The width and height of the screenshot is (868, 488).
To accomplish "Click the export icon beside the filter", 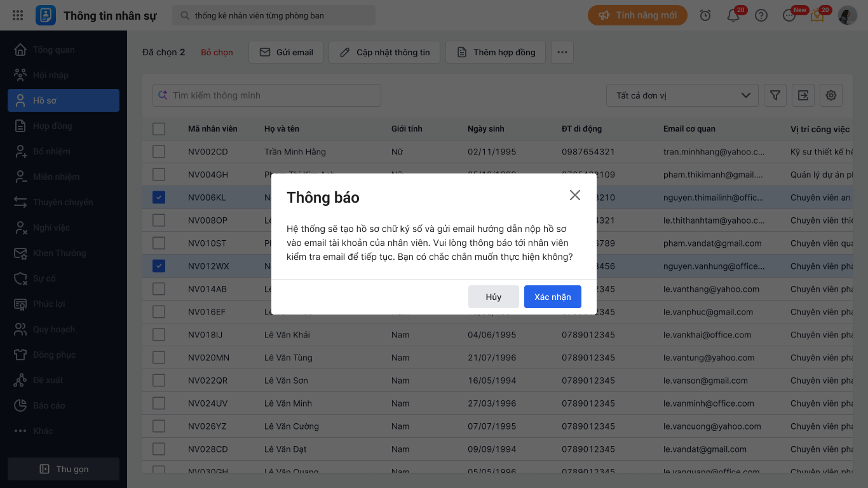I will click(x=803, y=95).
